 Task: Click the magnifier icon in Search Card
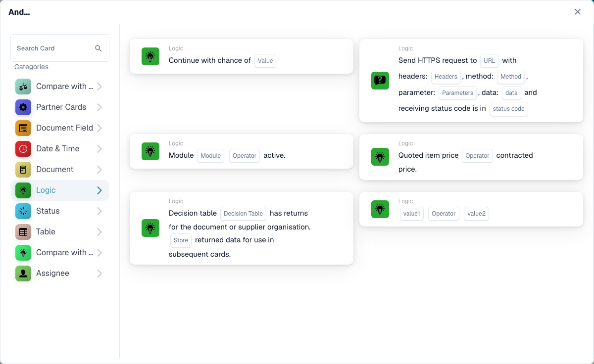pyautogui.click(x=99, y=48)
